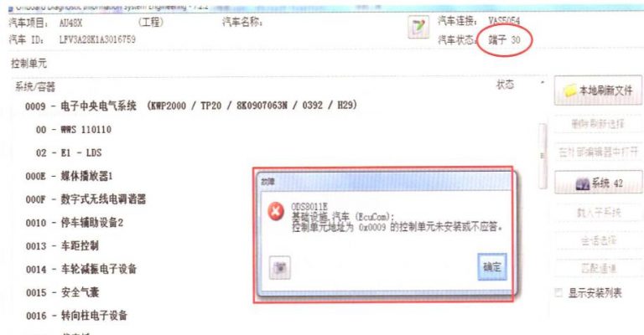Viewport: 644px width, 335px height.
Task: Click the control unit list vertical scrollbar
Action: point(543,156)
